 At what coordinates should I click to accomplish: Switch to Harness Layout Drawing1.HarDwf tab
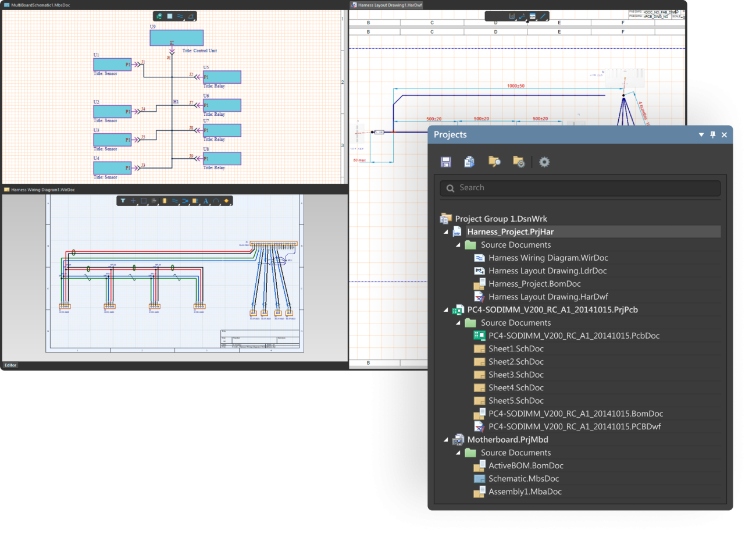[x=390, y=5]
